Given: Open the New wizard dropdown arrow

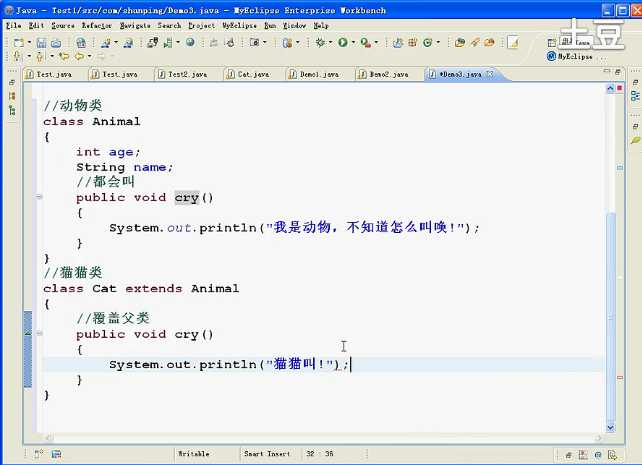Looking at the screenshot, I should [x=29, y=42].
